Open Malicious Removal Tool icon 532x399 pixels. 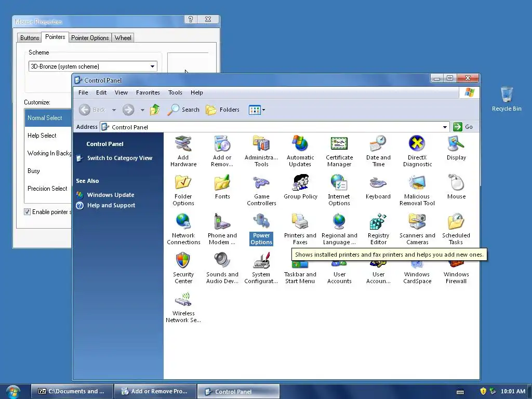coord(417,190)
